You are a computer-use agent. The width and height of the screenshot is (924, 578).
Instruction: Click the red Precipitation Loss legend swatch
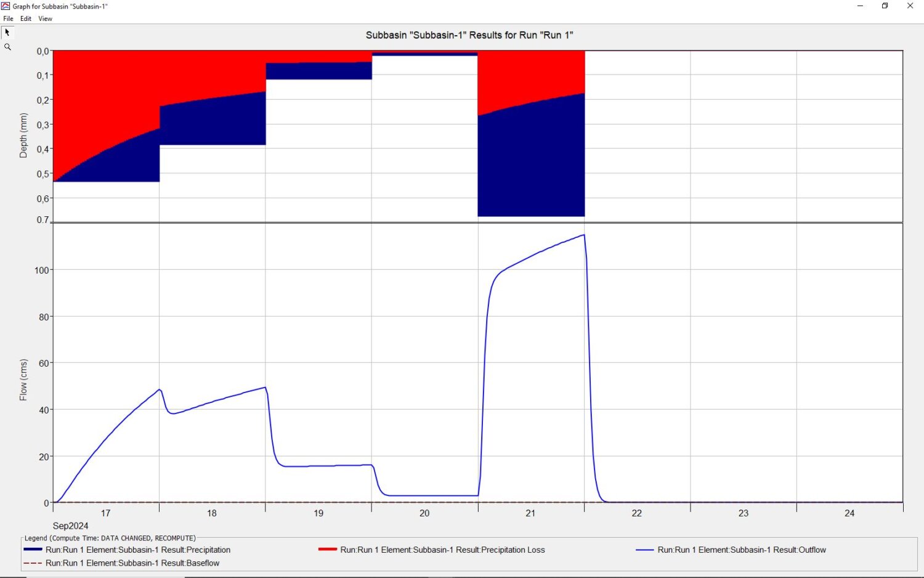[x=327, y=550]
